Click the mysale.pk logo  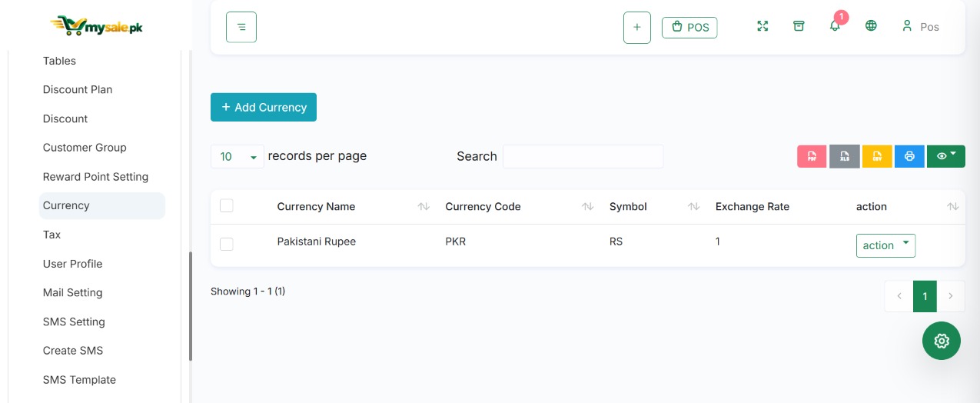pyautogui.click(x=96, y=26)
